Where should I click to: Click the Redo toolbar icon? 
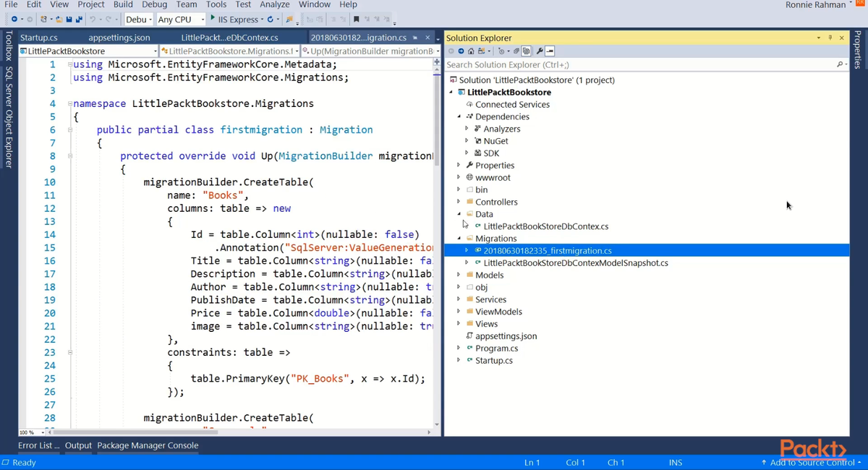coord(109,19)
